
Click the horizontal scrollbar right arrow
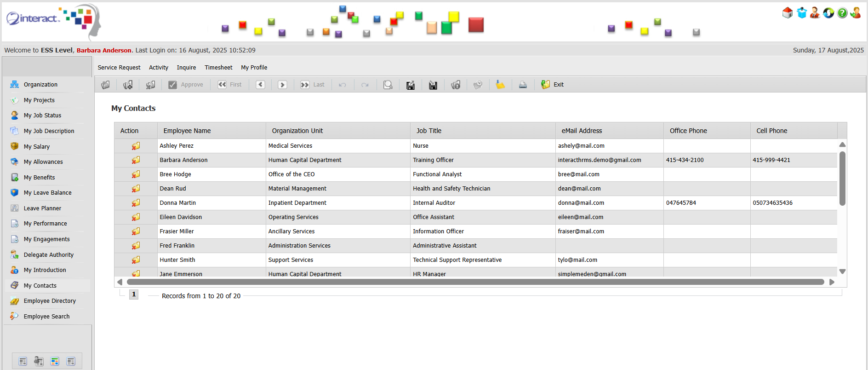[832, 282]
